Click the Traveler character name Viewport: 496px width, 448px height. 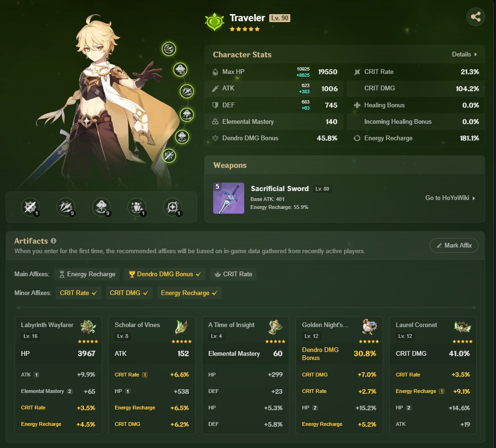tap(248, 18)
